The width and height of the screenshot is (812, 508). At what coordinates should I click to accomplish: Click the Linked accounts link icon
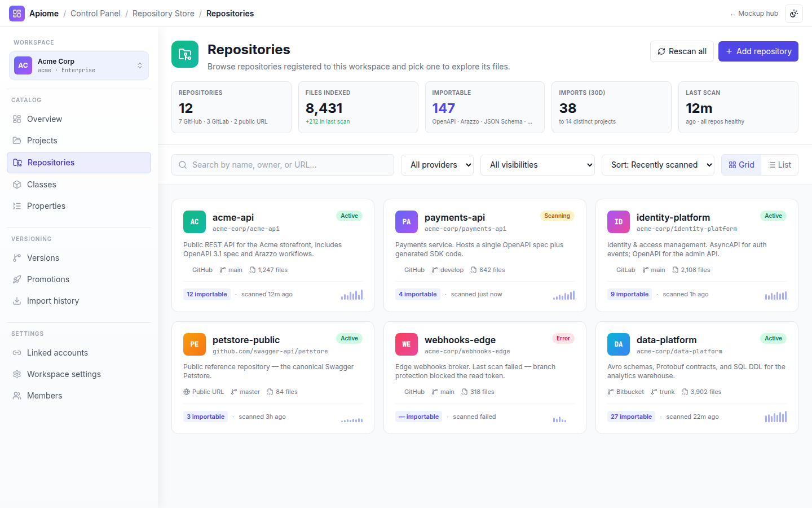click(17, 353)
